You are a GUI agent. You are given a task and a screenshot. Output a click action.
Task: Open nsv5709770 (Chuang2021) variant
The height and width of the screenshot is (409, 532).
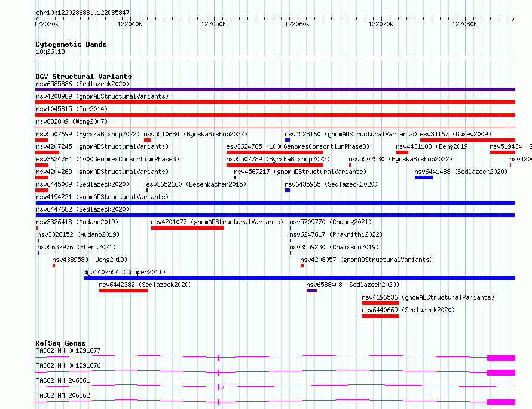331,222
